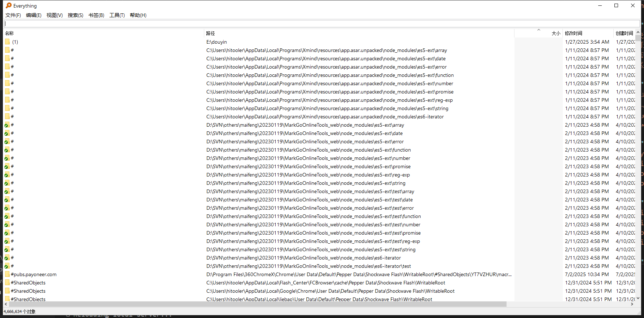Open the 文件(F) menu
Image resolution: width=644 pixels, height=318 pixels.
point(13,15)
